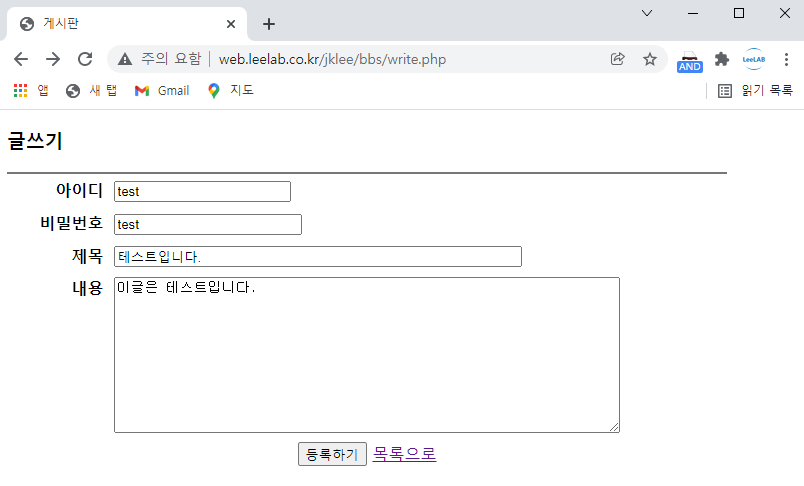Click the 아이디 input field
The image size is (804, 486).
click(x=202, y=191)
